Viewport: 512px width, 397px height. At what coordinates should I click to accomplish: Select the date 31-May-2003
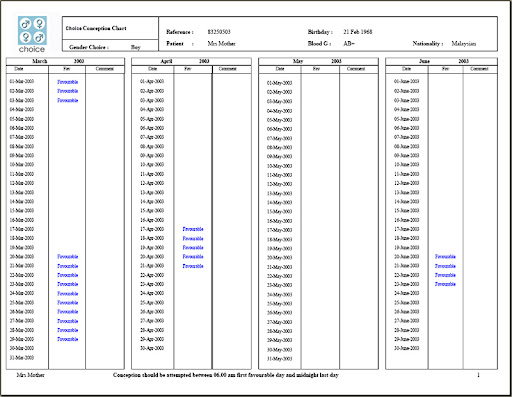point(279,359)
